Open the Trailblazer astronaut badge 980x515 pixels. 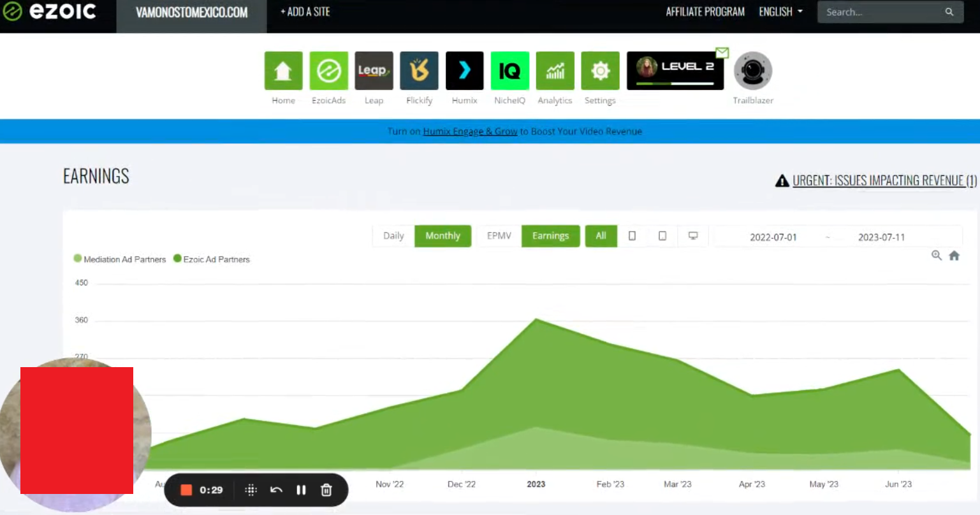click(x=753, y=71)
